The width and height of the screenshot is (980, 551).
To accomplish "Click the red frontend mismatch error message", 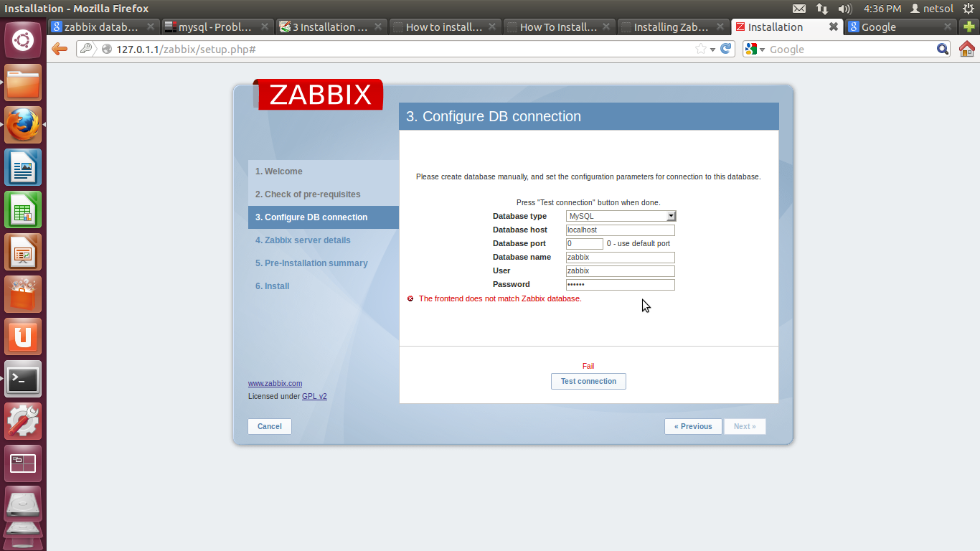I will [500, 298].
